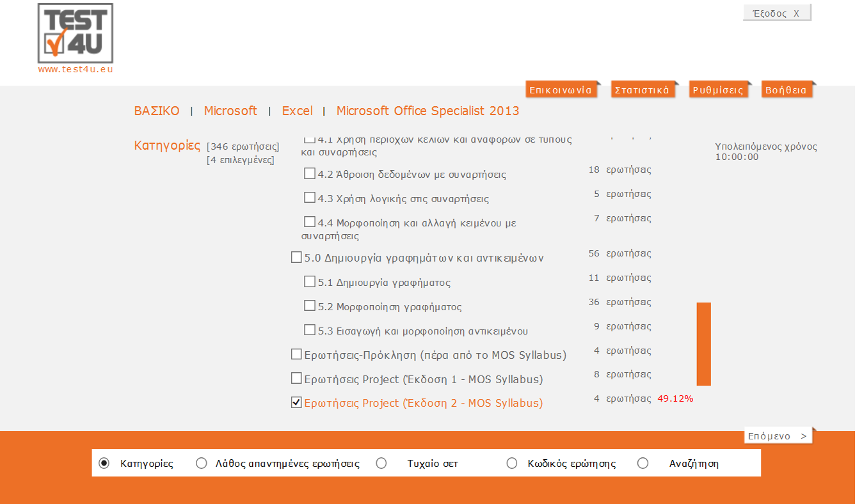This screenshot has width=855, height=504.
Task: Click Microsoft Office Specialist 2013 breadcrumb
Action: [x=427, y=111]
